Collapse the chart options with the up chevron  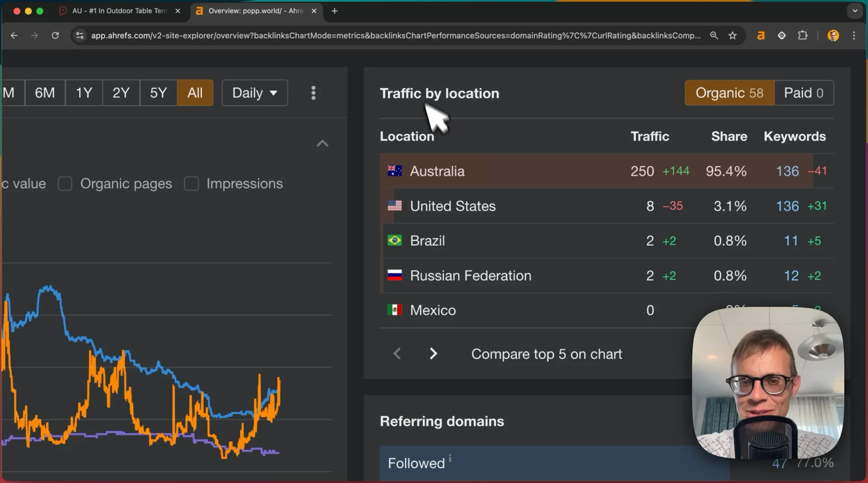coord(323,144)
